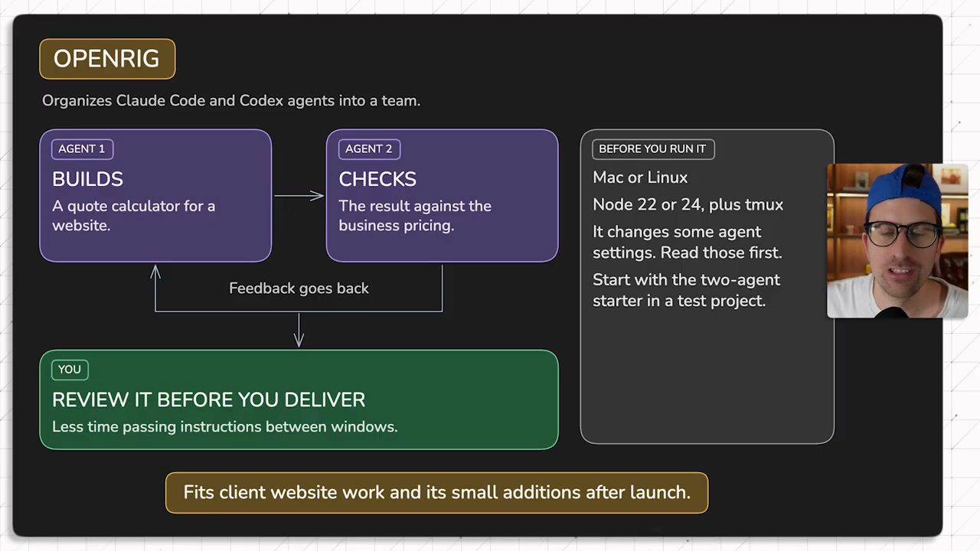Select the CHECKS heading
This screenshot has width=980, height=551.
coord(377,179)
